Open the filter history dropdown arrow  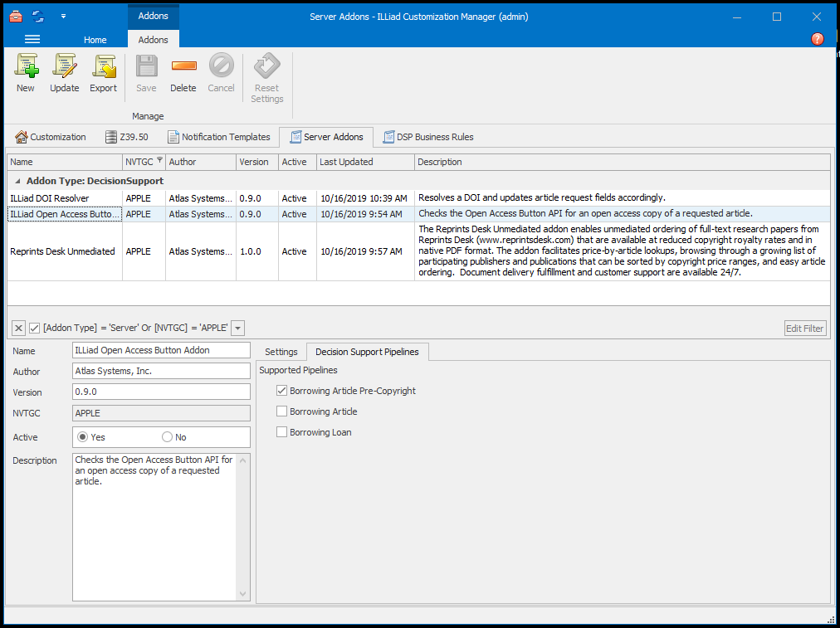238,329
